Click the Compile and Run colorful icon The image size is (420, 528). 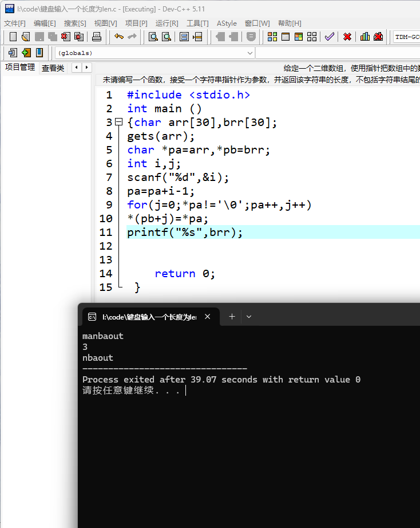click(299, 37)
